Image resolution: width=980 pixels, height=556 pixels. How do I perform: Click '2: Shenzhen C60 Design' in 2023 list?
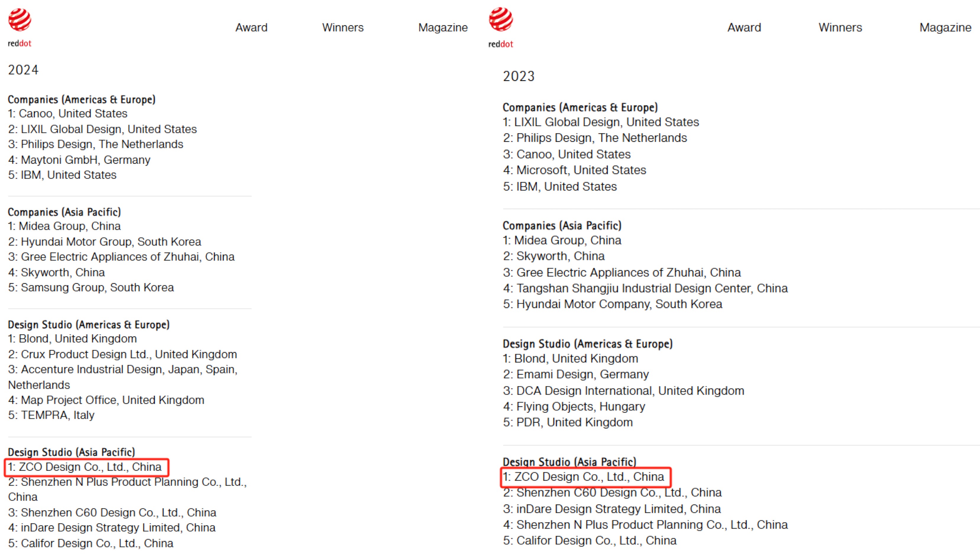612,493
